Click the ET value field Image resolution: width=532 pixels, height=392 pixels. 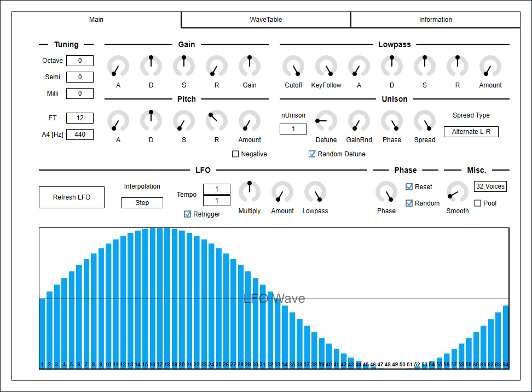coord(80,118)
